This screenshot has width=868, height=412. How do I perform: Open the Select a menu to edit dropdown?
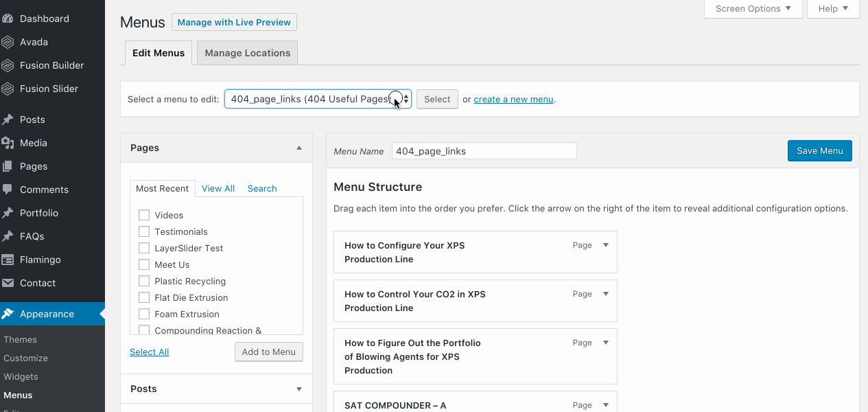318,99
